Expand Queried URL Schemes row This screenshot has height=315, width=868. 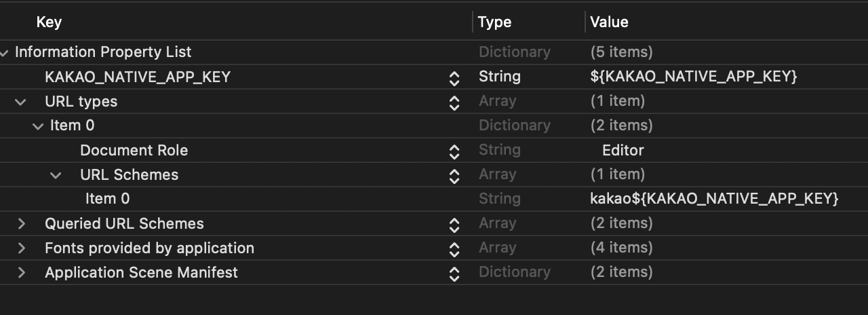pyautogui.click(x=22, y=223)
